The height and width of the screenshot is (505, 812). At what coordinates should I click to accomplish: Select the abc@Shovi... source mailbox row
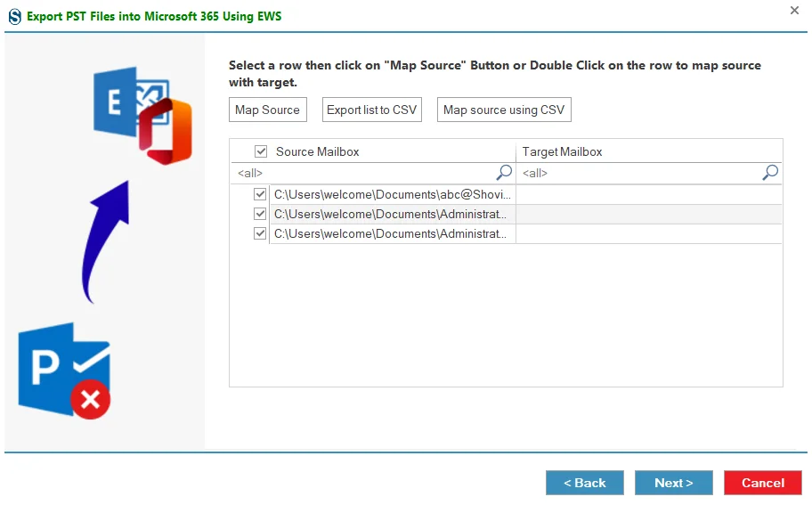click(393, 194)
